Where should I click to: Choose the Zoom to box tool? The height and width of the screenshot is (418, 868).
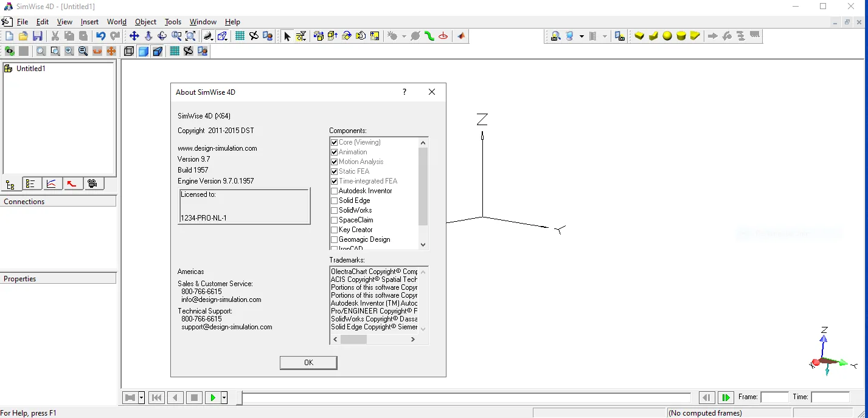[x=176, y=36]
